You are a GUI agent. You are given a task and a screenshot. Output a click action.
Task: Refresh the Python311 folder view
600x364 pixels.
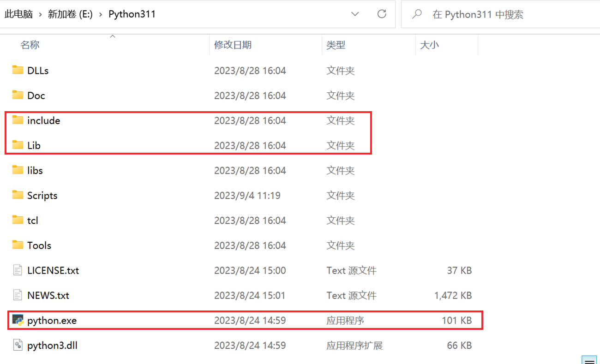382,14
